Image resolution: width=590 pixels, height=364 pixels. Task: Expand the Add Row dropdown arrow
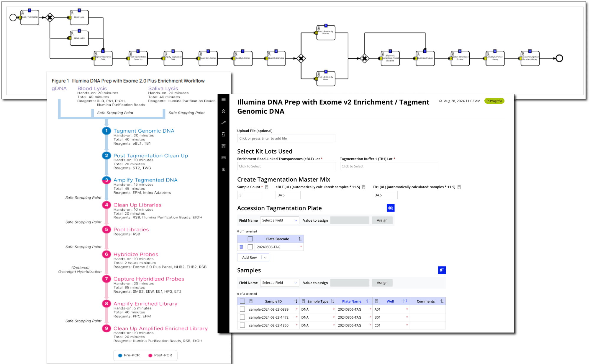265,258
